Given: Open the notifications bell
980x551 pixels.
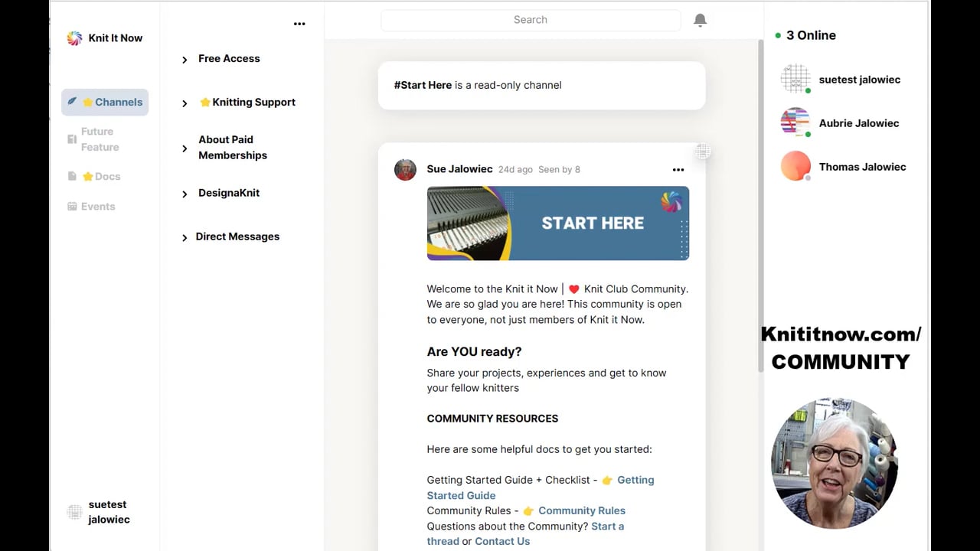Looking at the screenshot, I should pyautogui.click(x=700, y=20).
